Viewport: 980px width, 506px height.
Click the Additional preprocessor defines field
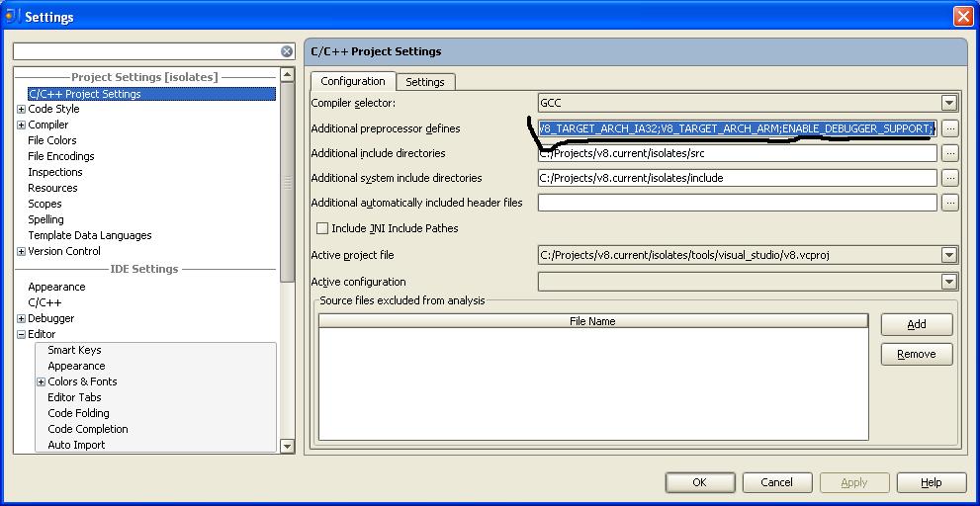(x=738, y=128)
